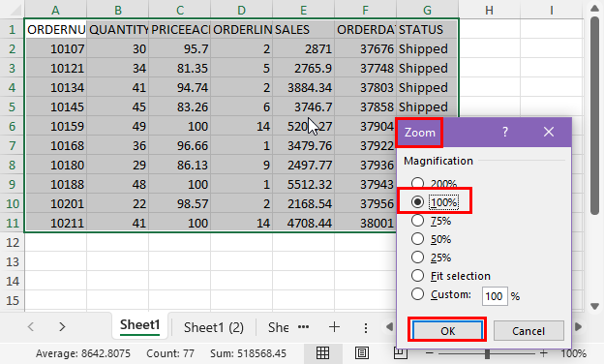
Task: Click cell with sales 4708.44
Action: pos(304,223)
